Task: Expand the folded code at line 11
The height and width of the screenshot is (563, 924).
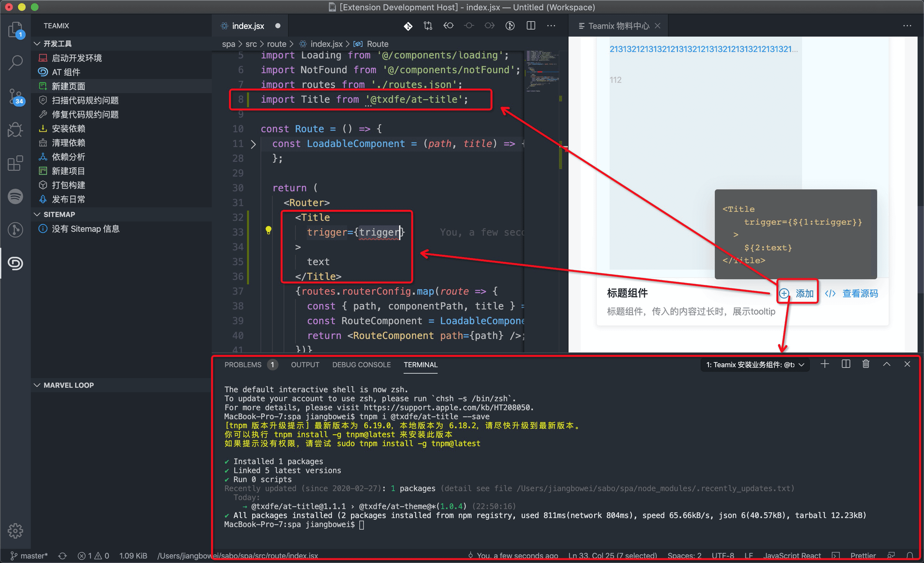Action: click(x=253, y=144)
